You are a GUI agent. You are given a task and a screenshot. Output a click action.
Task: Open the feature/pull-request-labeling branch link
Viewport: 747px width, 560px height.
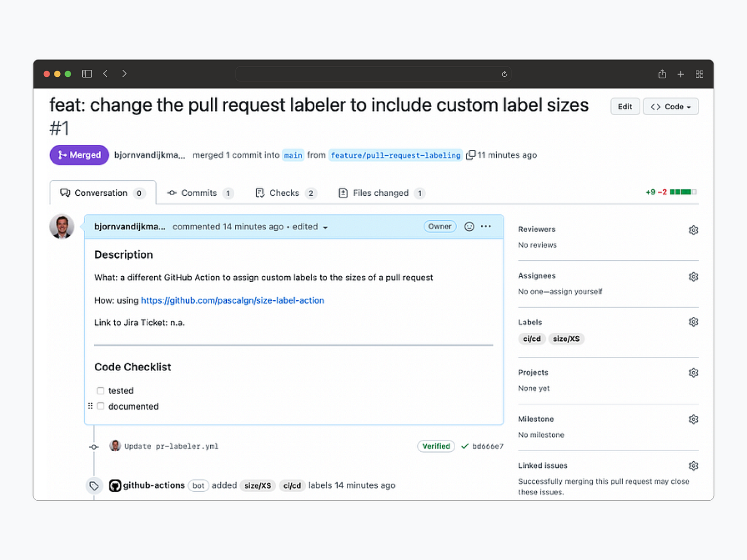pos(395,155)
